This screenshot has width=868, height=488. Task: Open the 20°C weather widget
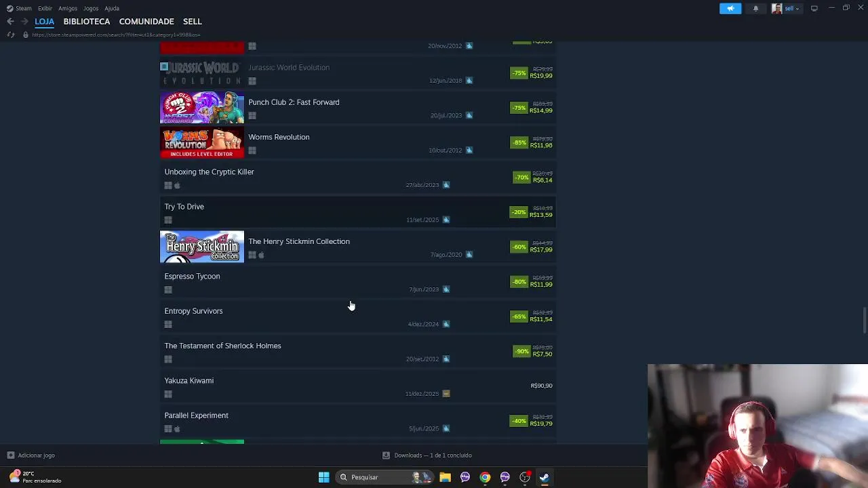click(x=35, y=477)
